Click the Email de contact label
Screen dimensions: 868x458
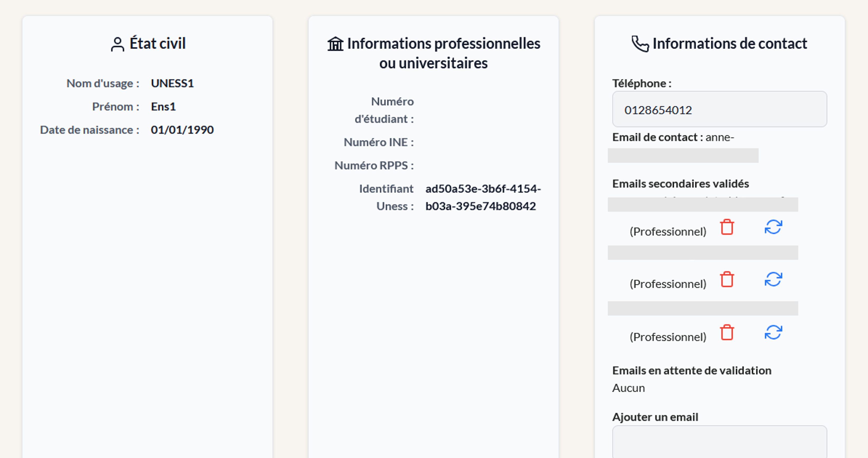[657, 137]
